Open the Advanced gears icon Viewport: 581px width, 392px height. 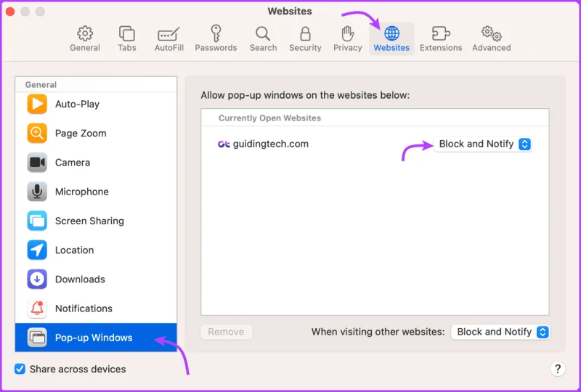(x=492, y=33)
